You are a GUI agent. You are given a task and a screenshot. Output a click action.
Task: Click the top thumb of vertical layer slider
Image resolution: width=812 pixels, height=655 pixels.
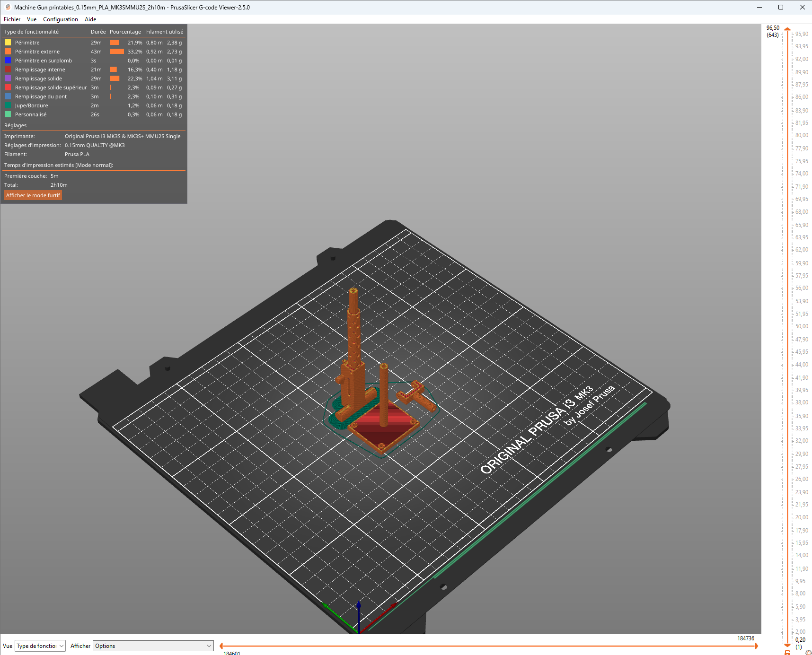[x=787, y=29]
